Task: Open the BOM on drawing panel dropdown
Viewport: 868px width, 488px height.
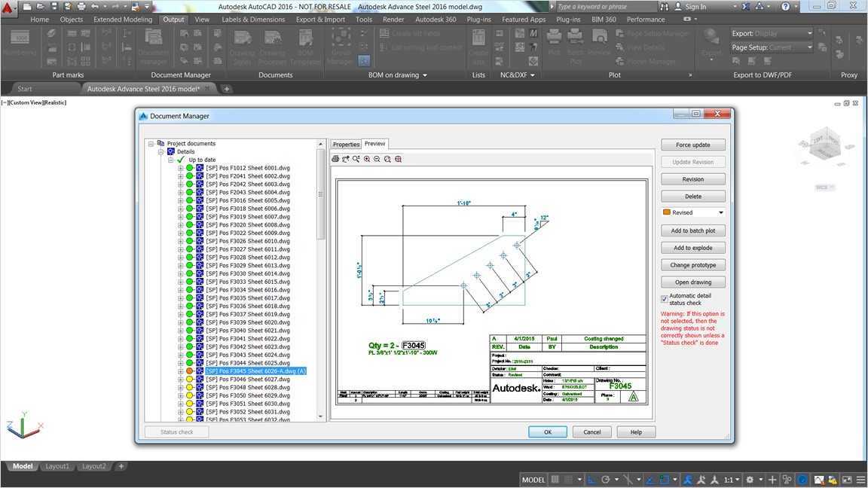Action: (425, 75)
